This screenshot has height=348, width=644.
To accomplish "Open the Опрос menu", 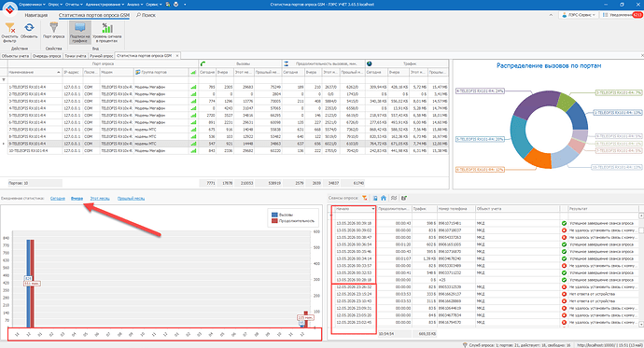I will pos(55,4).
